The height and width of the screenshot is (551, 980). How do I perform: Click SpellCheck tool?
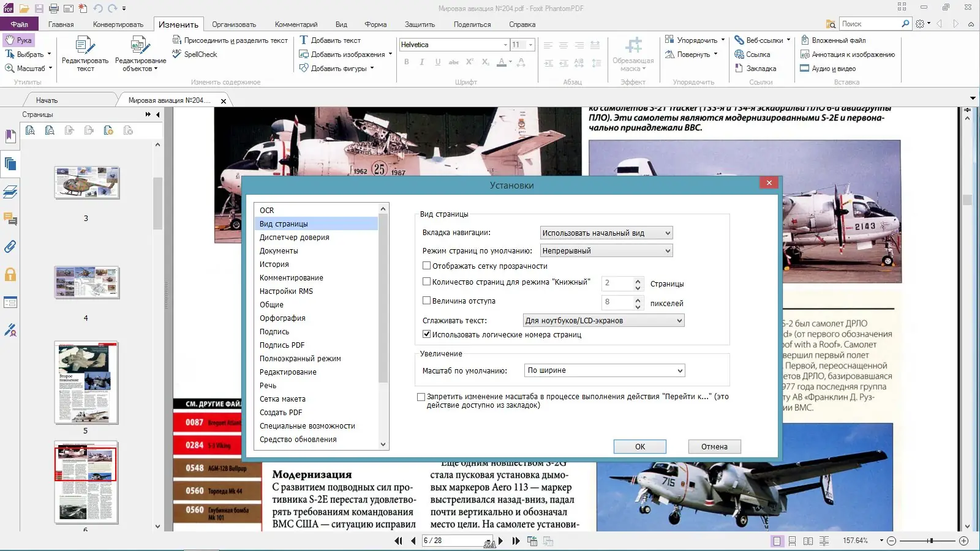click(195, 54)
